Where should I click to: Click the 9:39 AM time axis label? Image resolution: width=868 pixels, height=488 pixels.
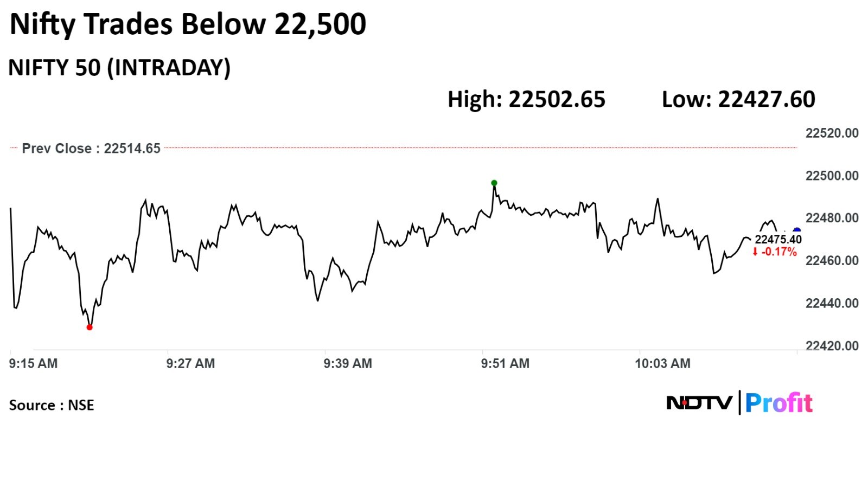click(348, 363)
